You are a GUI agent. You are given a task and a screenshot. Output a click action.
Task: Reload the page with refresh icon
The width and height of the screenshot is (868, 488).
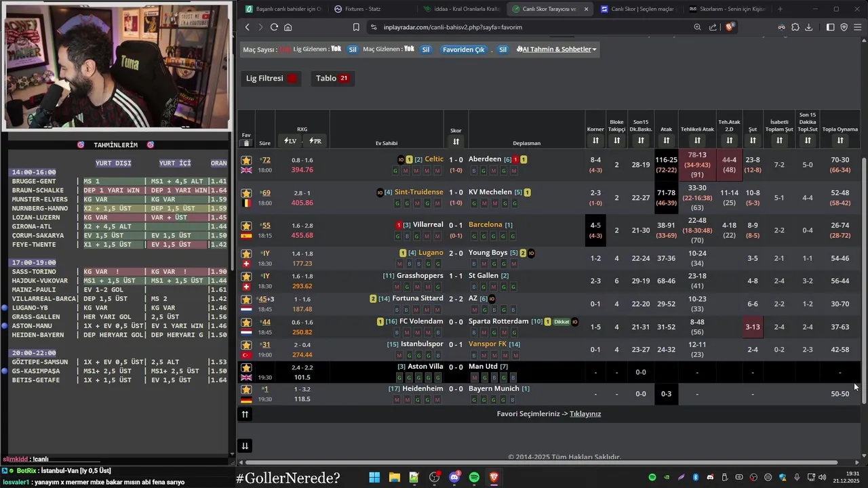[x=274, y=27]
